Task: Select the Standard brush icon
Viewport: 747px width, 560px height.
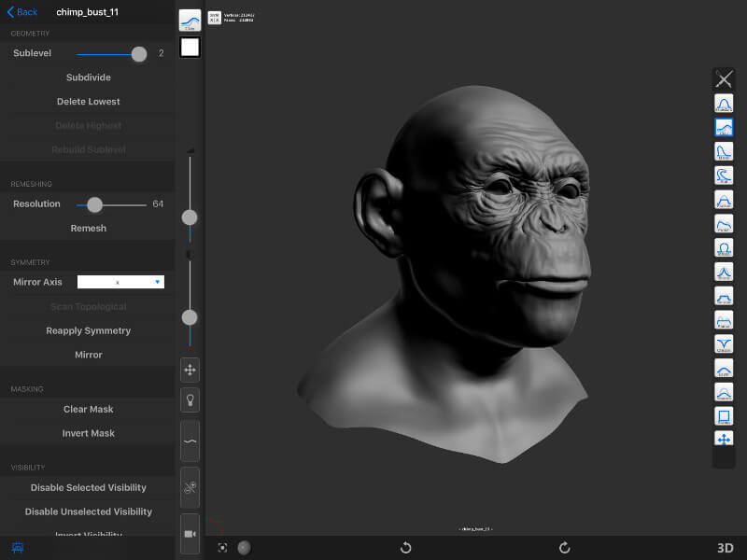Action: [x=724, y=104]
